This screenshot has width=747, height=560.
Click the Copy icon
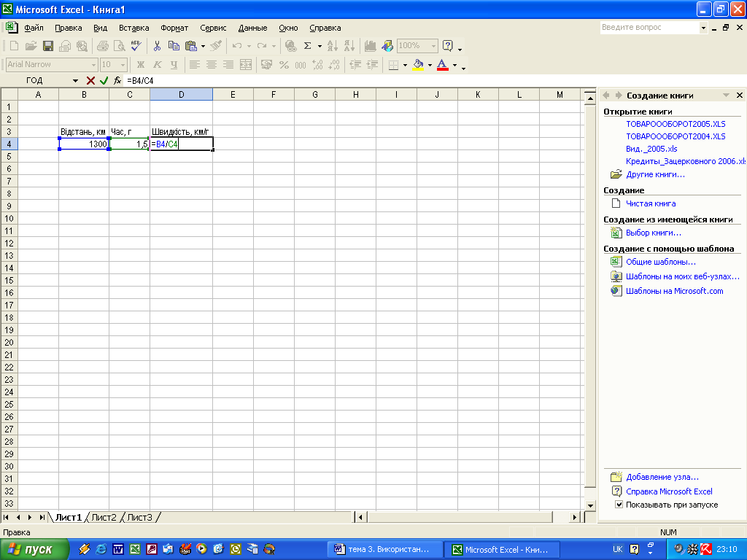(174, 46)
